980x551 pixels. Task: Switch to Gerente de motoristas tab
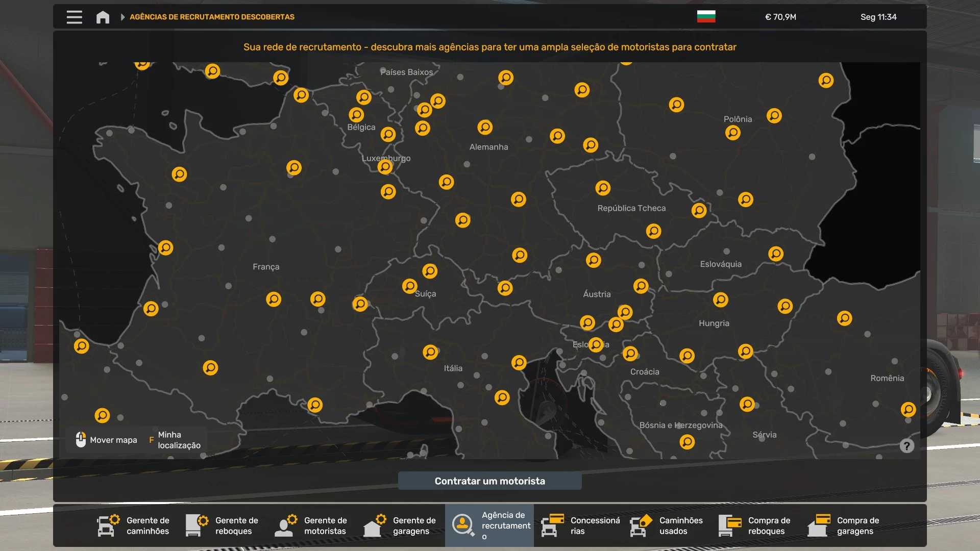(312, 525)
